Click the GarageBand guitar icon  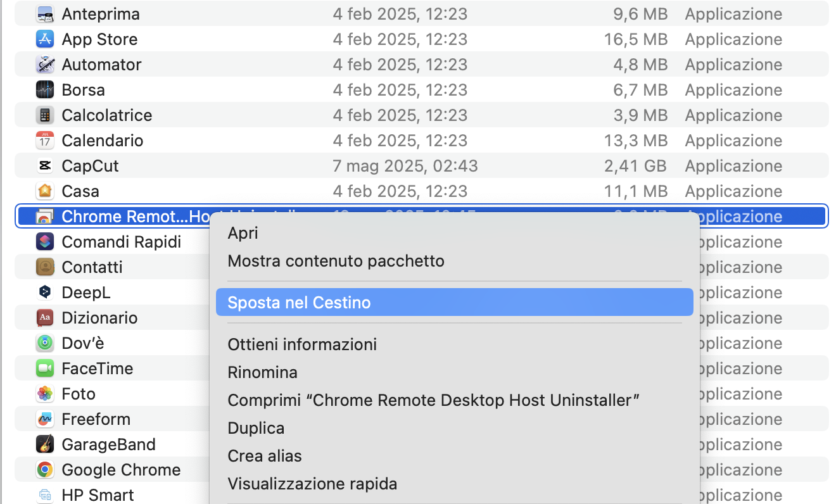click(44, 444)
